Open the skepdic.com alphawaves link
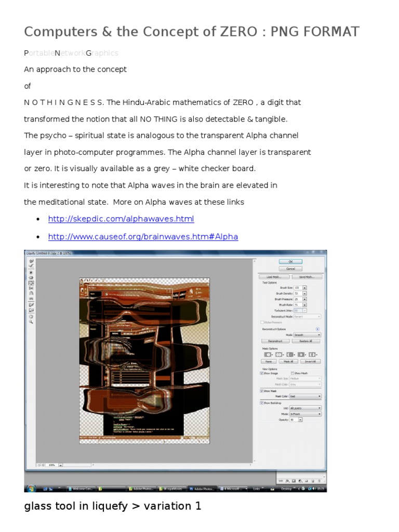Viewport: 399px width, 532px height. 121,219
